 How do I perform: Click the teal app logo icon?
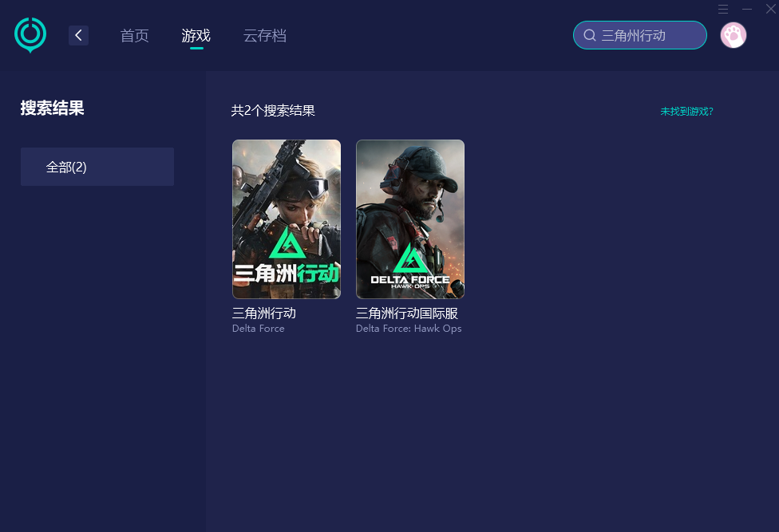point(30,35)
